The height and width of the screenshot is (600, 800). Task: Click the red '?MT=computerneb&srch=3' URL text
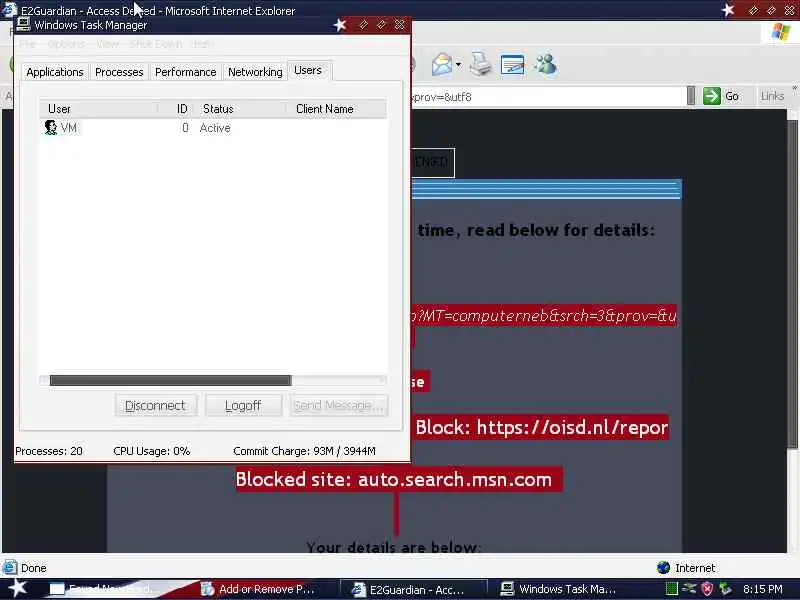click(545, 316)
